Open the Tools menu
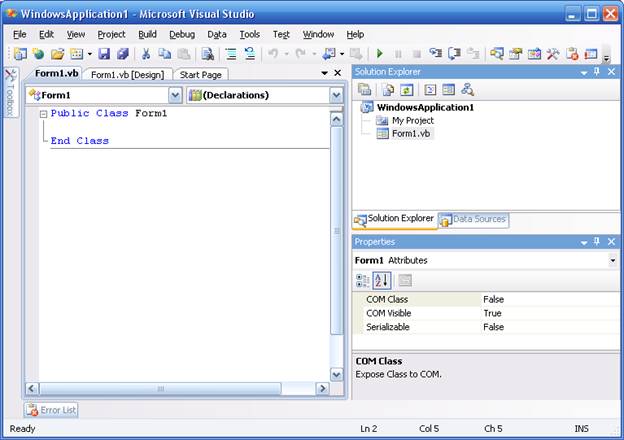Viewport: 624px width, 440px height. (250, 35)
